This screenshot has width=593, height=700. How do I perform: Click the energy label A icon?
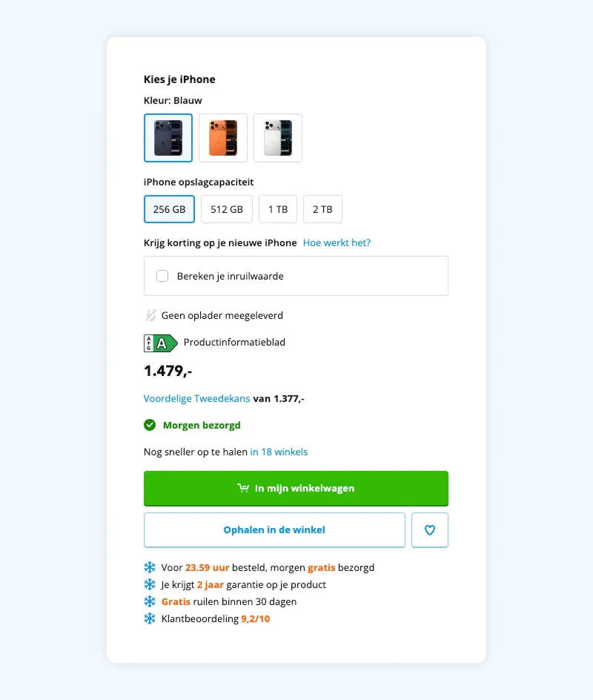[161, 343]
